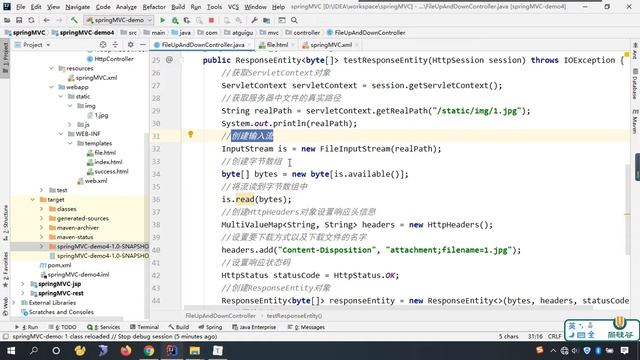
Task: Click the @ gutter icon on line 25
Action: tap(169, 60)
